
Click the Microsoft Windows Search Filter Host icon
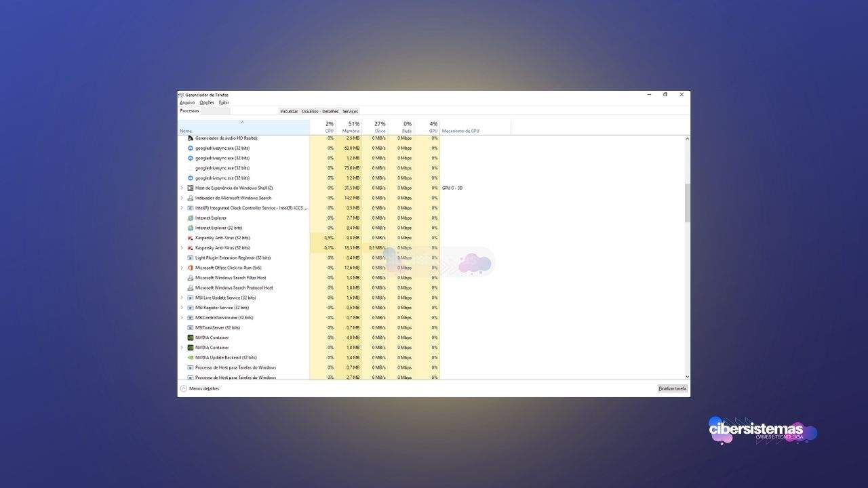(x=191, y=278)
